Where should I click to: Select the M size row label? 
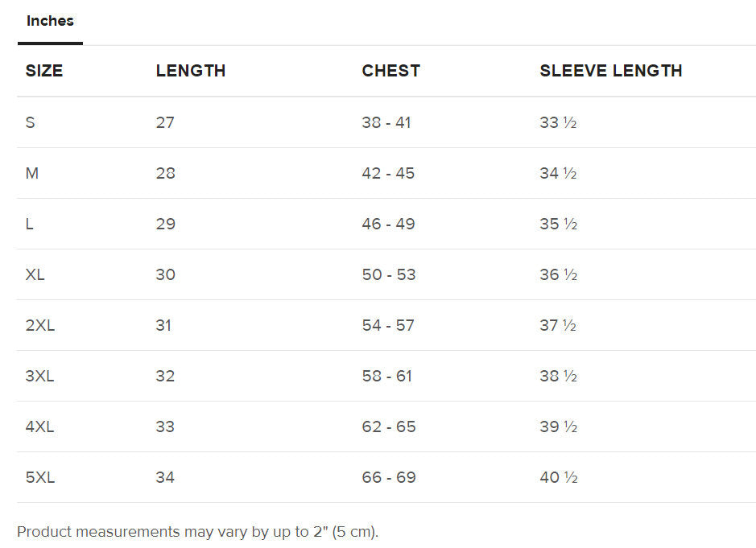[x=32, y=174]
